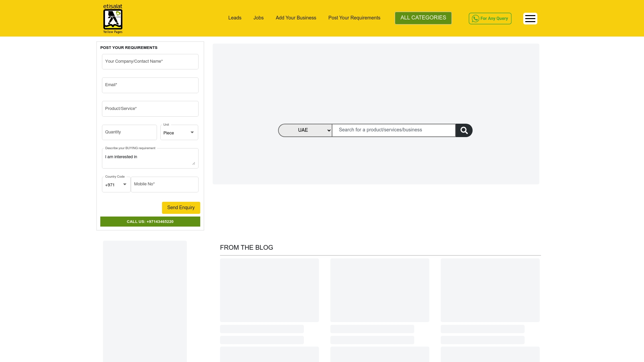Click the search magnifier icon

(464, 130)
